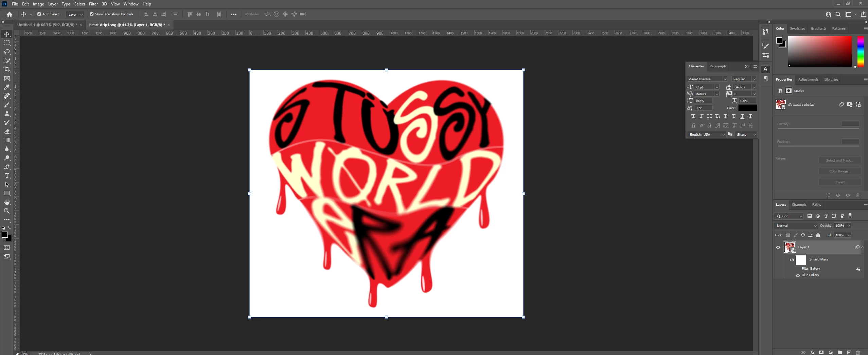This screenshot has height=355, width=868.
Task: Switch to the Swatches tab
Action: point(797,29)
